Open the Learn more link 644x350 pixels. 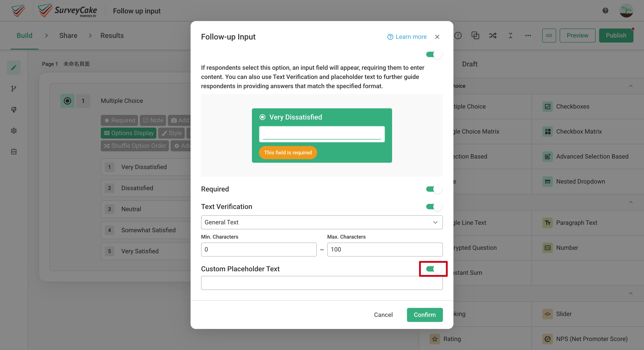click(x=407, y=37)
